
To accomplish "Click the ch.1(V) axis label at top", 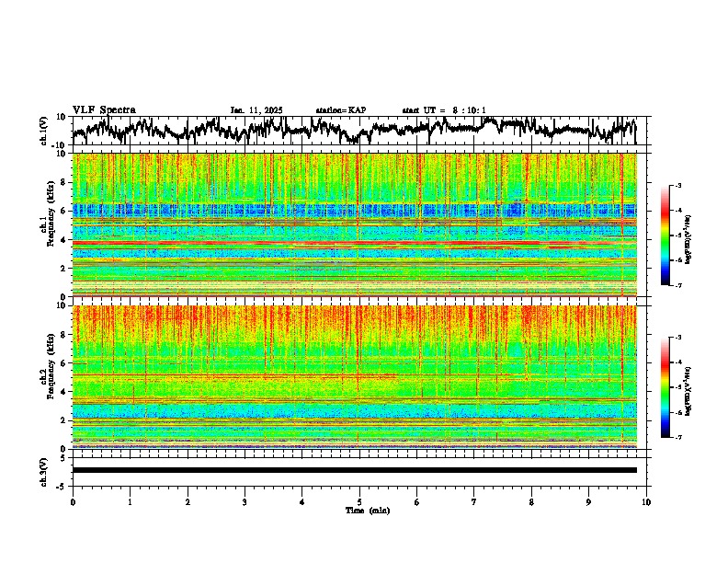I will point(44,131).
